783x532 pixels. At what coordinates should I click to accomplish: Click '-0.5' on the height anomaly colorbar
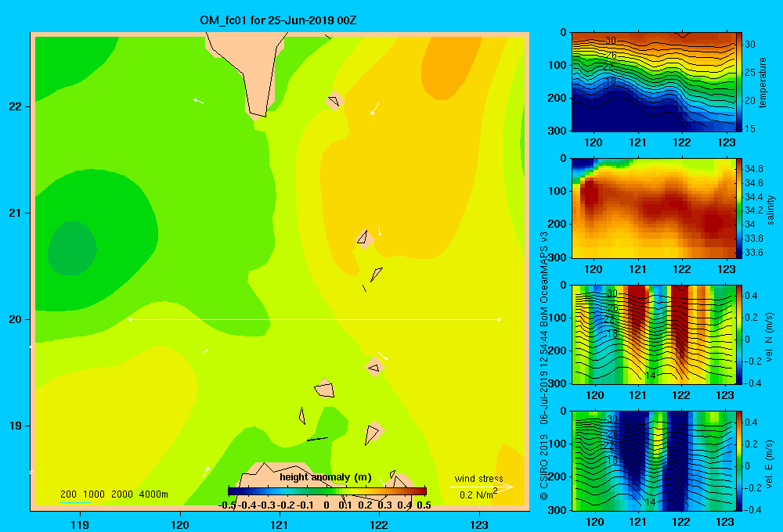(227, 505)
